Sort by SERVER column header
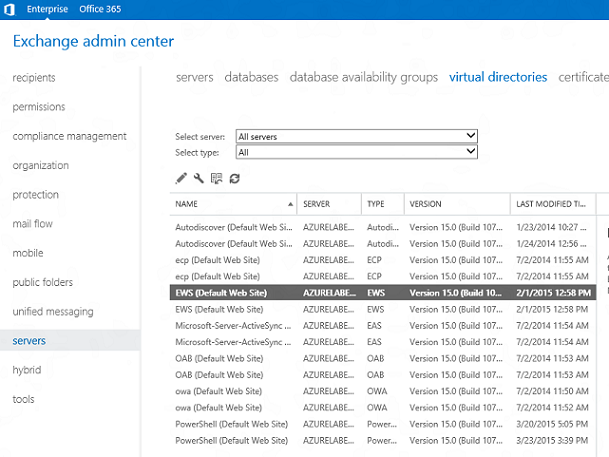Image resolution: width=609 pixels, height=457 pixels. 329,204
